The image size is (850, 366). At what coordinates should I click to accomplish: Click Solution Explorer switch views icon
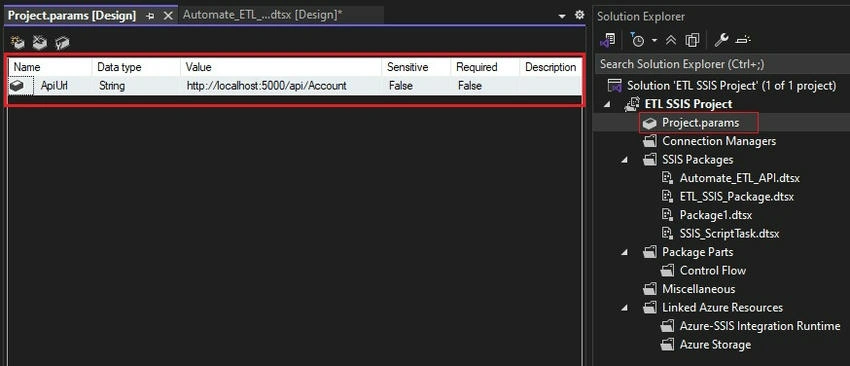click(x=608, y=40)
